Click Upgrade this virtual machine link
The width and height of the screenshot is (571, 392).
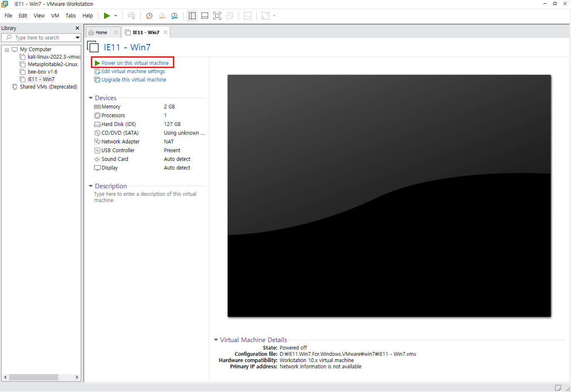[x=134, y=80]
